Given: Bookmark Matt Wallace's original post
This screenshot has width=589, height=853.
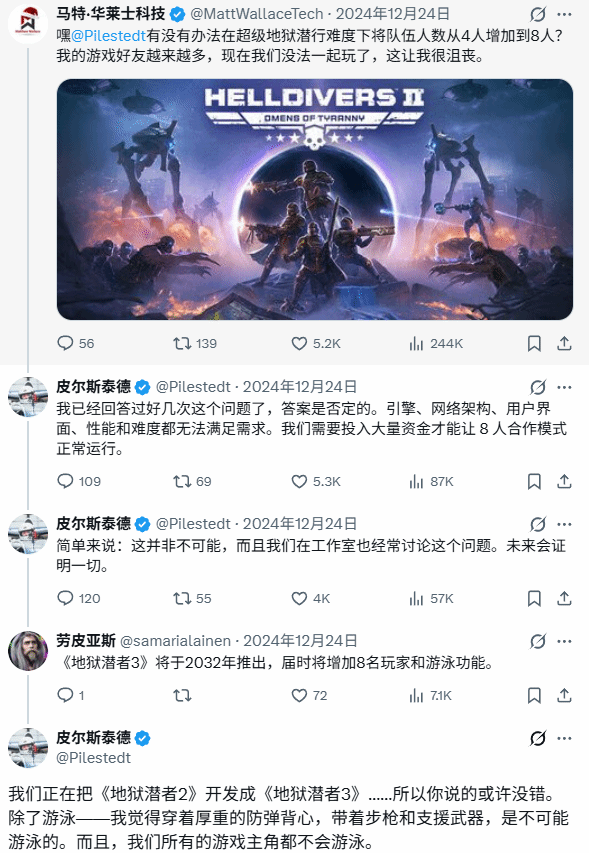Looking at the screenshot, I should (x=534, y=343).
